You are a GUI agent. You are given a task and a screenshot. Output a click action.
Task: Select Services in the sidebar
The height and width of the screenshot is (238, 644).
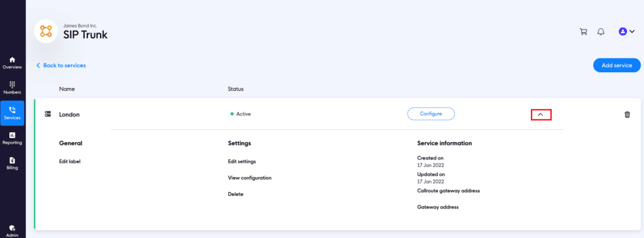(x=13, y=113)
